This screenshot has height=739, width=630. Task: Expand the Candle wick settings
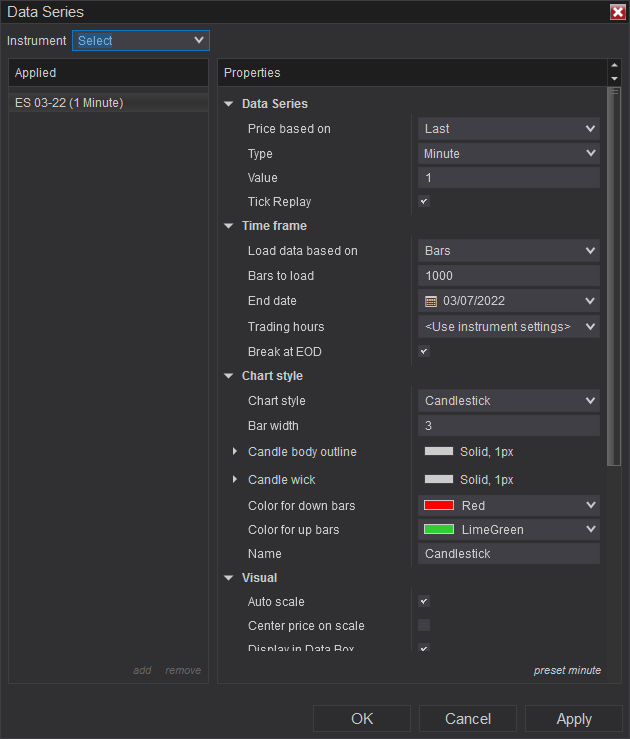pyautogui.click(x=235, y=480)
